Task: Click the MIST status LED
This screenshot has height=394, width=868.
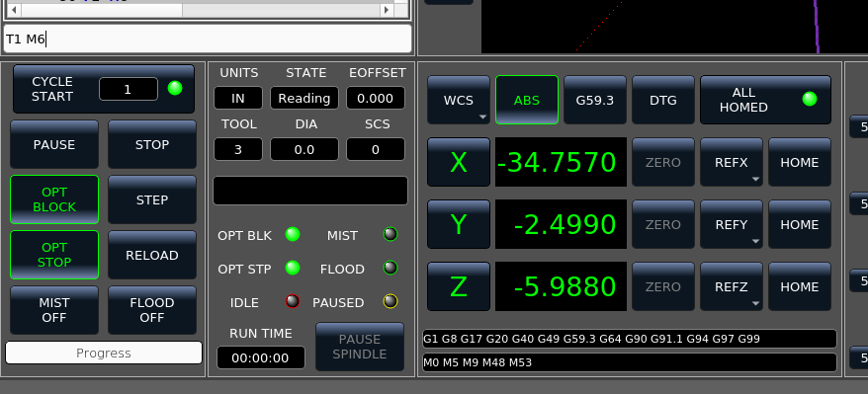Action: (391, 234)
